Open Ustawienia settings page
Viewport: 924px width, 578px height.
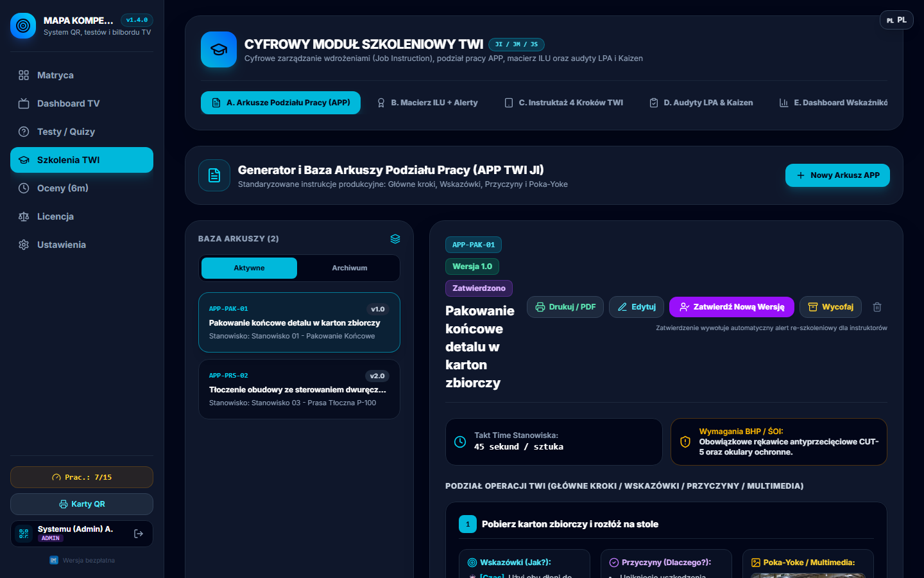tap(81, 245)
